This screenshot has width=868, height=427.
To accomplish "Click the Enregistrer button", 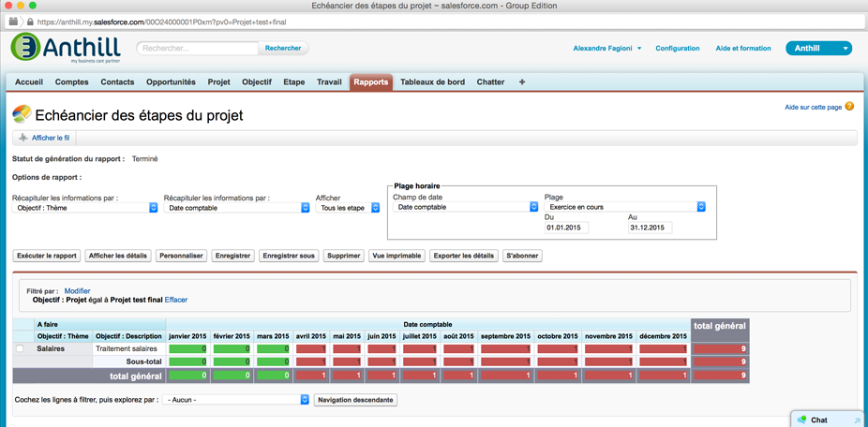I will (x=233, y=256).
